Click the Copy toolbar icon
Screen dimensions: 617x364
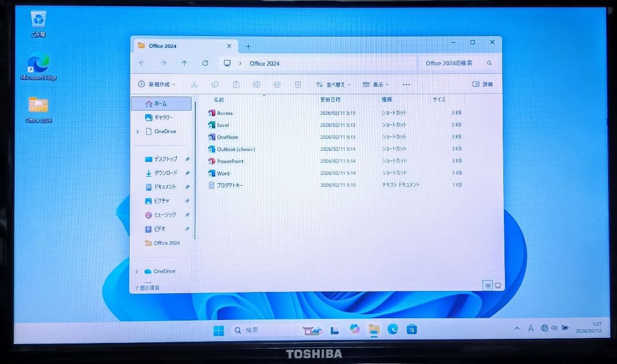215,85
